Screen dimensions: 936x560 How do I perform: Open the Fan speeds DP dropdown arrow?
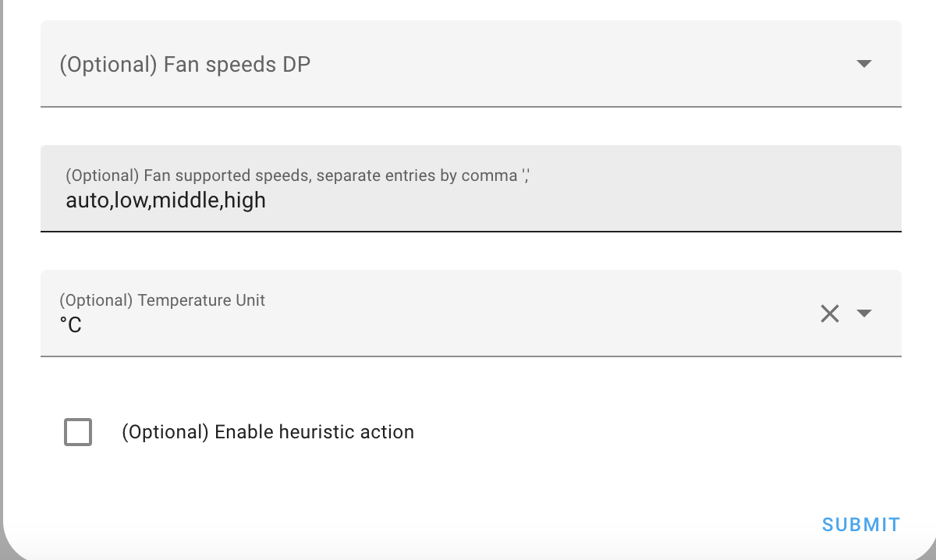point(863,64)
